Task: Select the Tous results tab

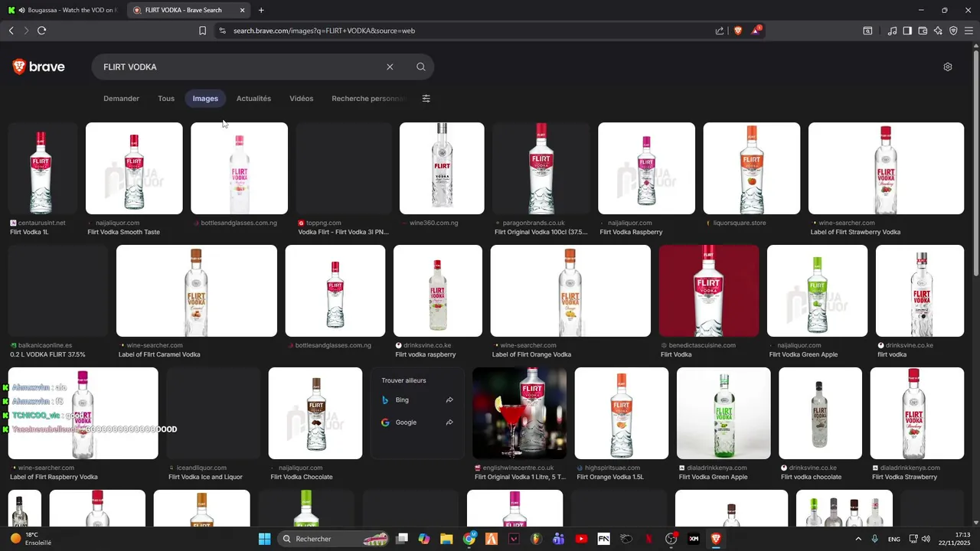Action: [166, 99]
